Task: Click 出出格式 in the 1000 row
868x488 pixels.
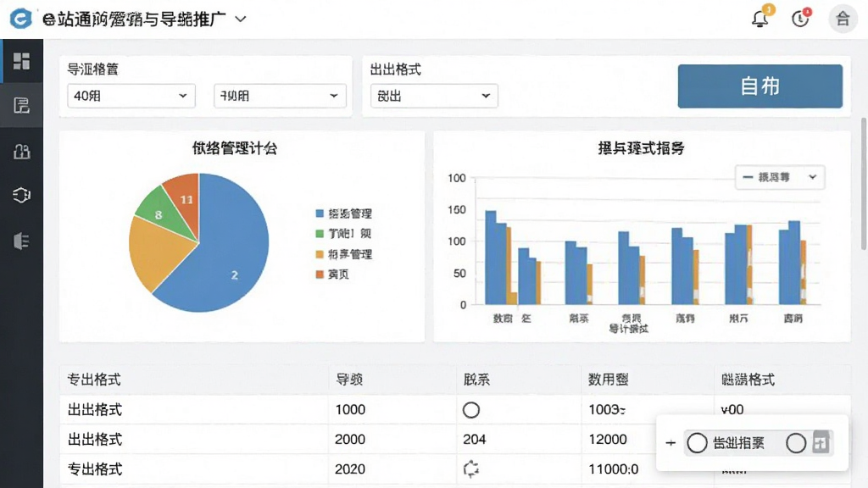Action: click(x=95, y=409)
